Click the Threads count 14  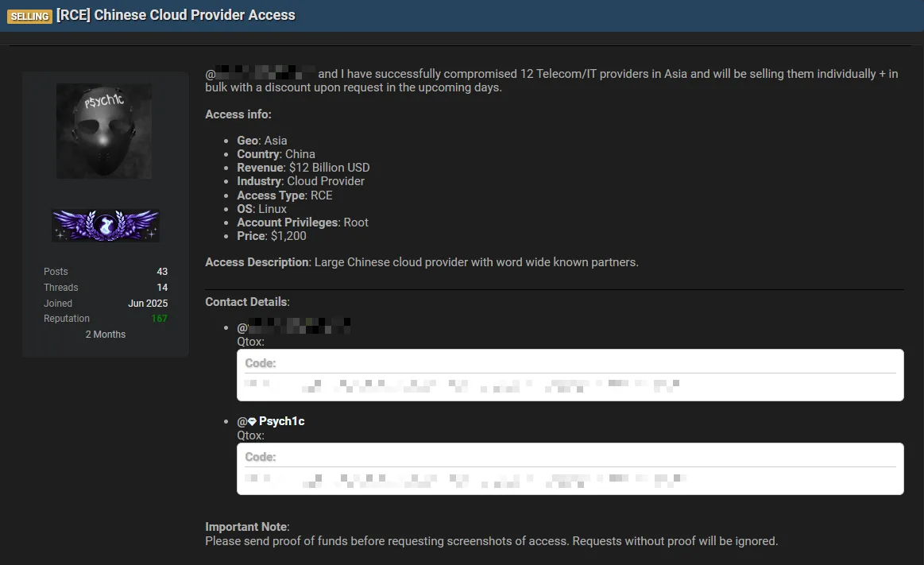coord(162,288)
